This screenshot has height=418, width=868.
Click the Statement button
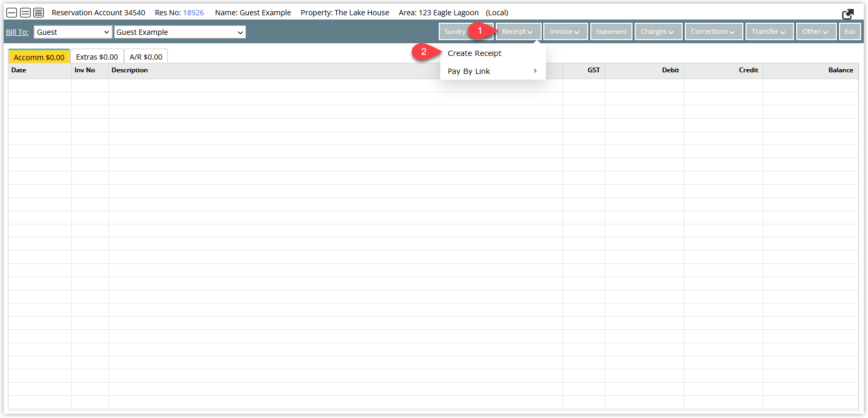[x=611, y=32]
